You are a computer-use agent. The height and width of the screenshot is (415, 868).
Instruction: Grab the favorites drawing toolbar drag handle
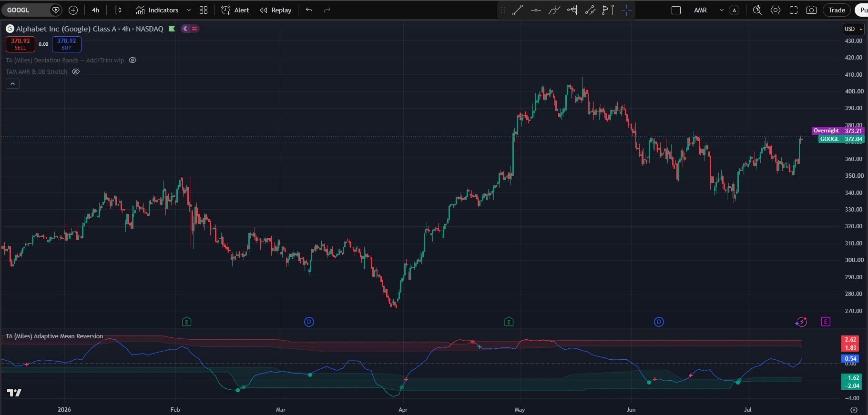point(502,10)
